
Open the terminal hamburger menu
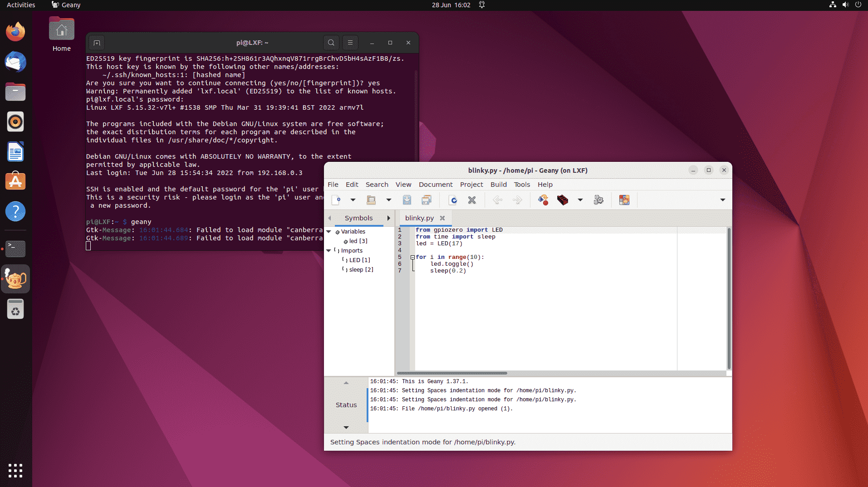point(350,43)
